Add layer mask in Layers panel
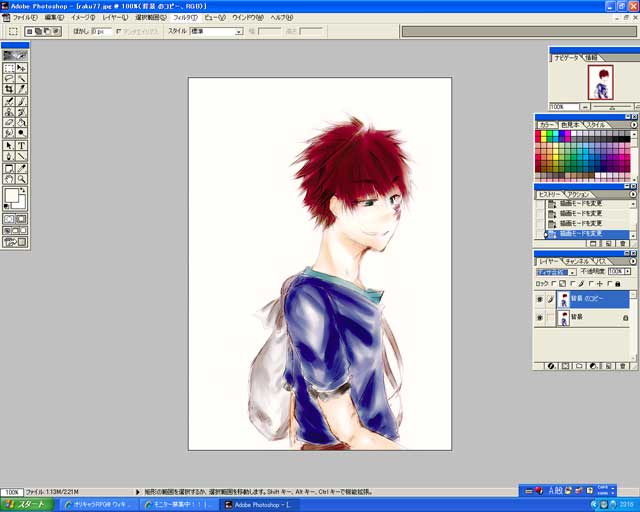Screen dimensions: 640x512 pyautogui.click(x=565, y=366)
